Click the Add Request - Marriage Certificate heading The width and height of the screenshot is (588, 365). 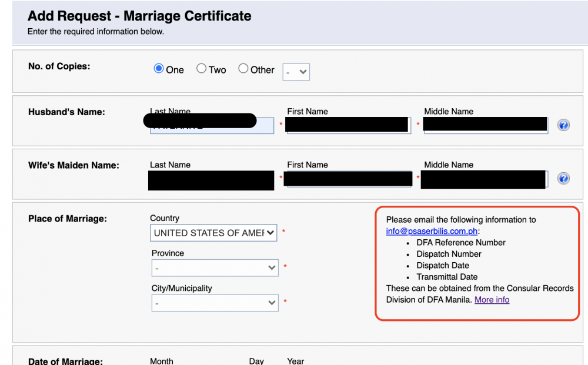(139, 16)
